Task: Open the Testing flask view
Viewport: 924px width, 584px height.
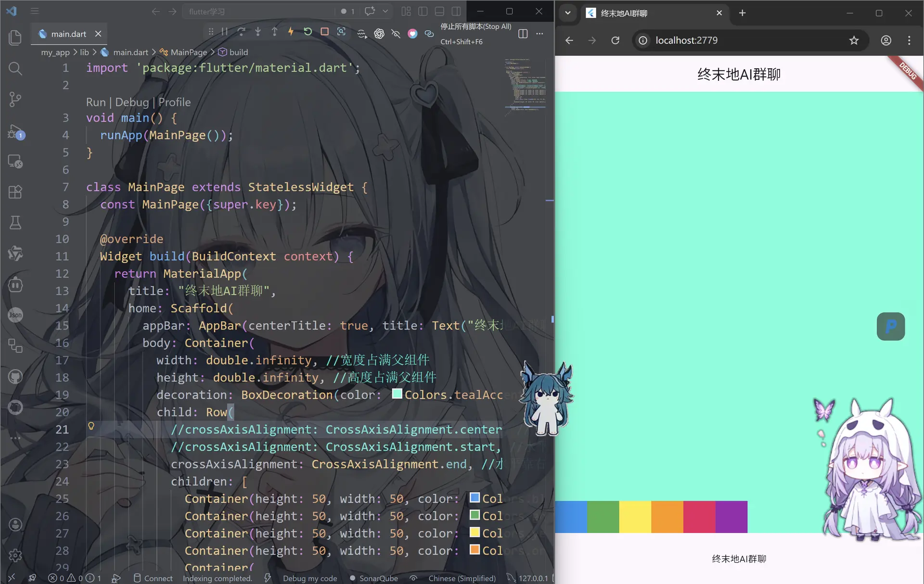Action: pyautogui.click(x=15, y=222)
